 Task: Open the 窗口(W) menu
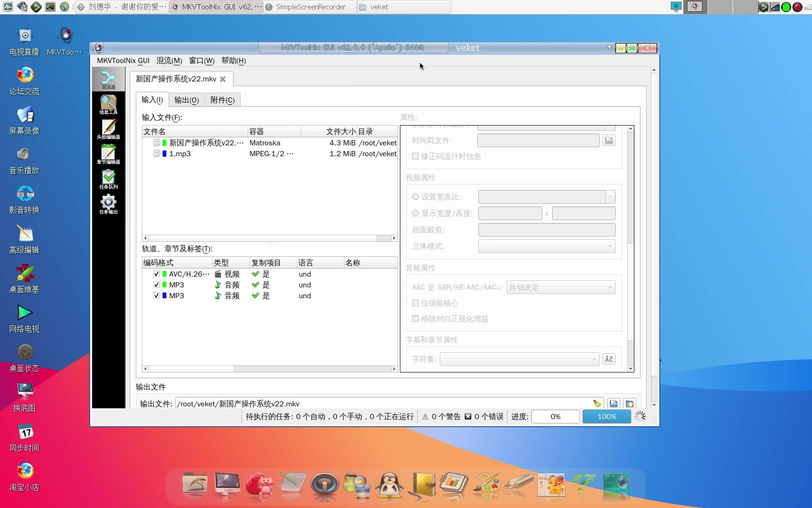click(202, 61)
